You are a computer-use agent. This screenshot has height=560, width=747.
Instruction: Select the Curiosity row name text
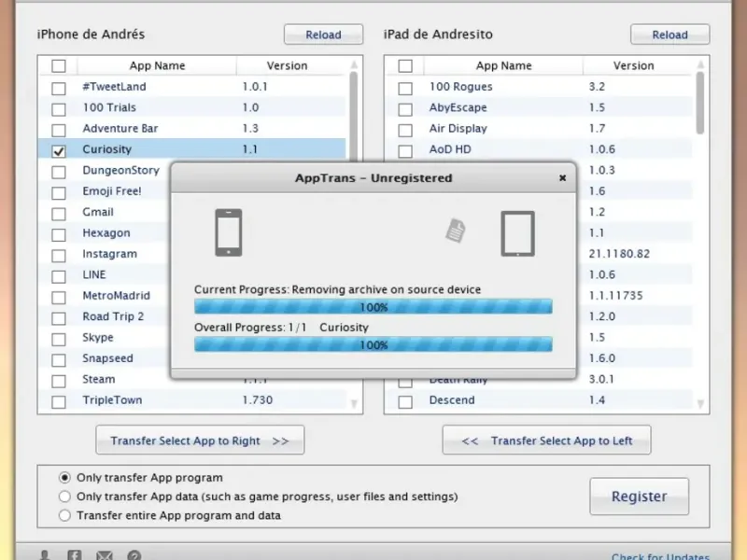coord(106,149)
